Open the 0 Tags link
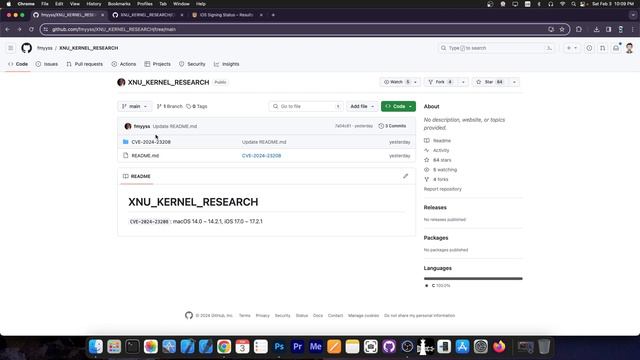The image size is (640, 360). point(197,106)
